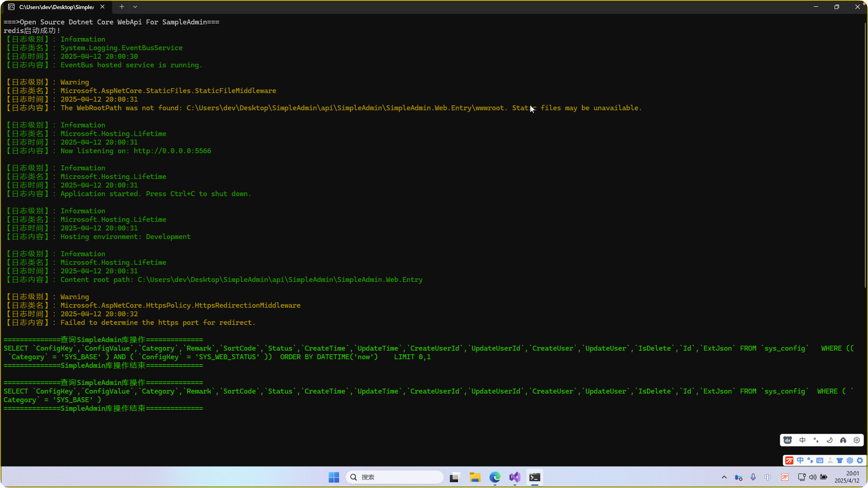
Task: Open a new terminal tab with plus
Action: pos(122,7)
